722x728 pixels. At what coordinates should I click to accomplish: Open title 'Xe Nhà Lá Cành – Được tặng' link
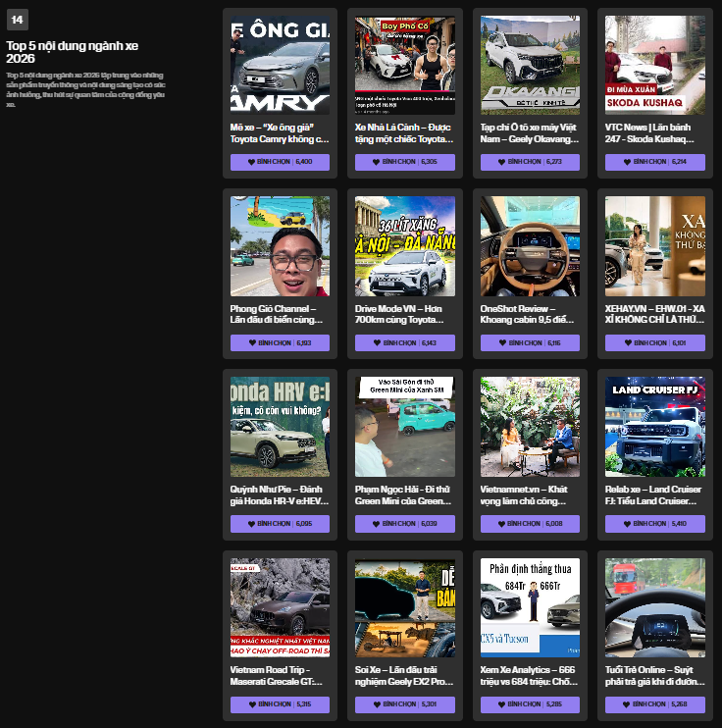(404, 133)
